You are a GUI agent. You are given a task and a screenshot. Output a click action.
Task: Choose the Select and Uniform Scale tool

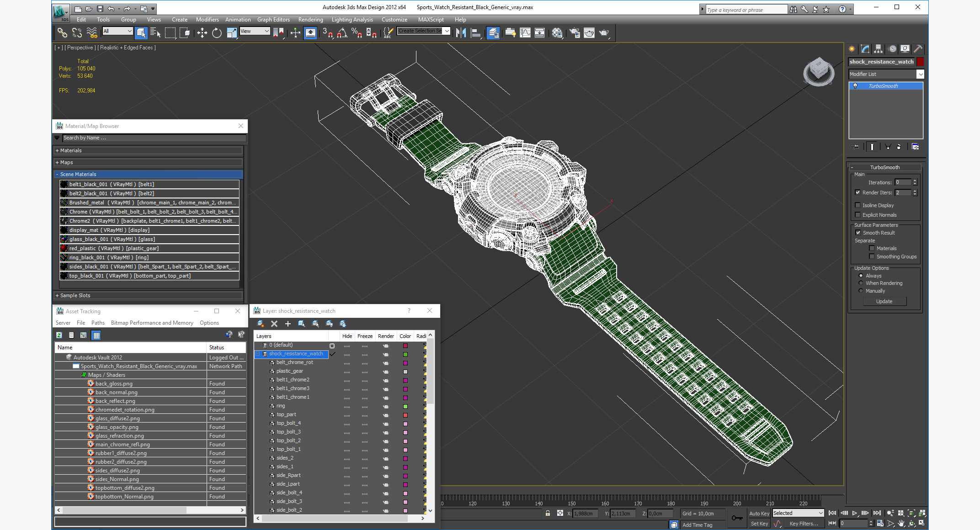click(232, 32)
